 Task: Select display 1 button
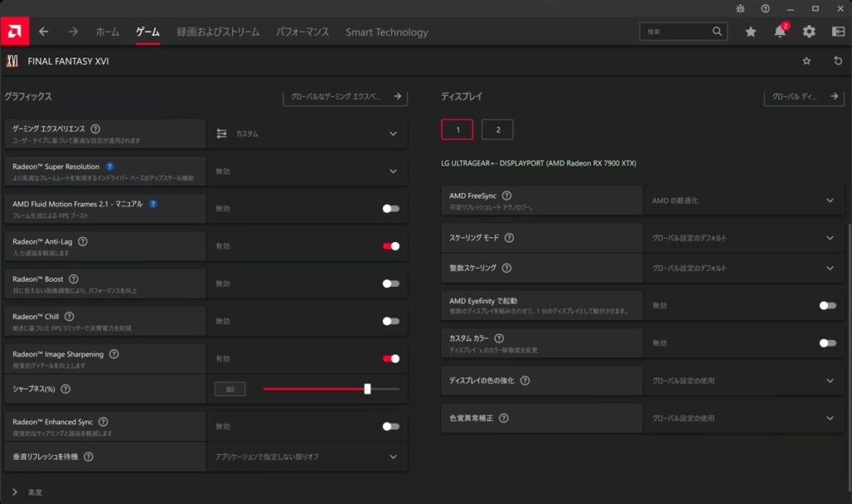[457, 129]
